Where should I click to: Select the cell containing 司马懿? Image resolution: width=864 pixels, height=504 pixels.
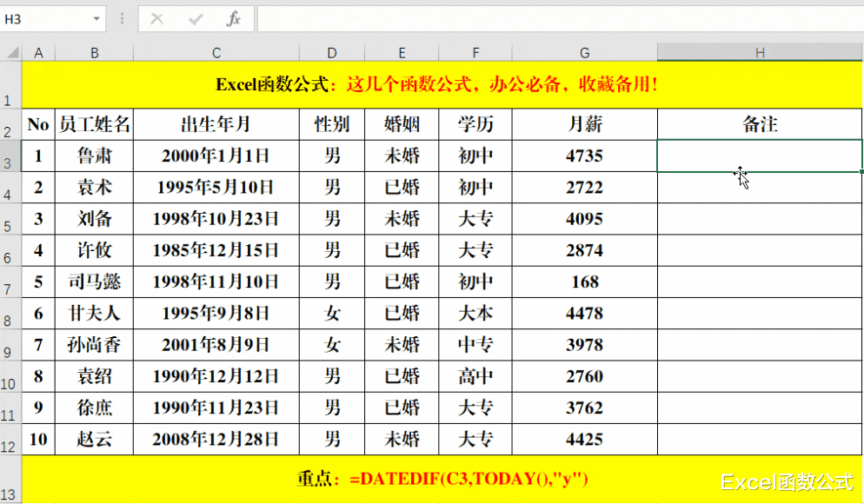tap(94, 282)
